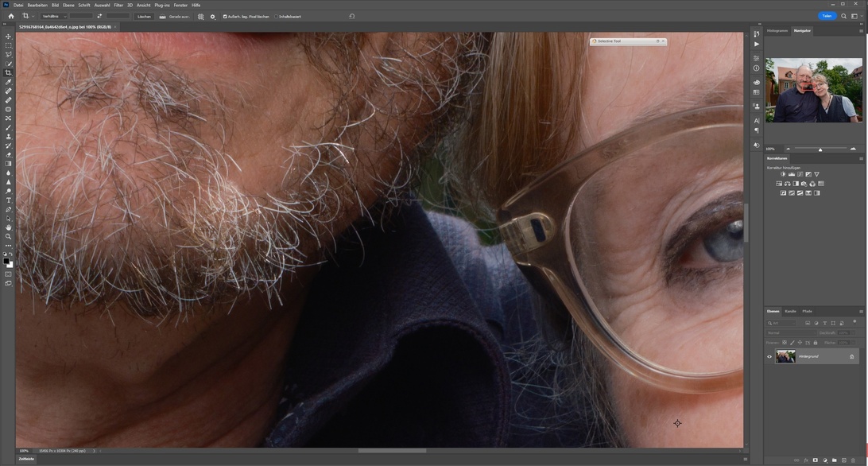868x466 pixels.
Task: Click the delete layer trash icon
Action: click(x=853, y=460)
